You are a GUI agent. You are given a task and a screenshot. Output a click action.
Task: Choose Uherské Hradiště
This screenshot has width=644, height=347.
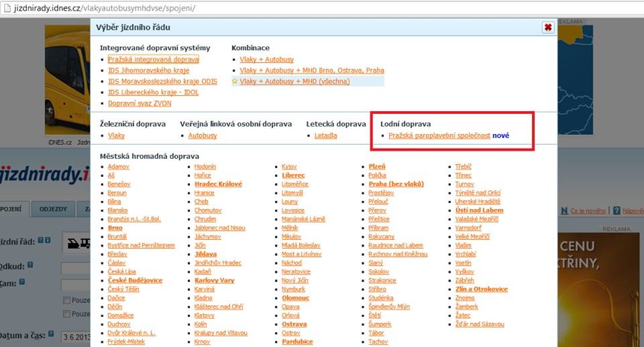click(478, 202)
